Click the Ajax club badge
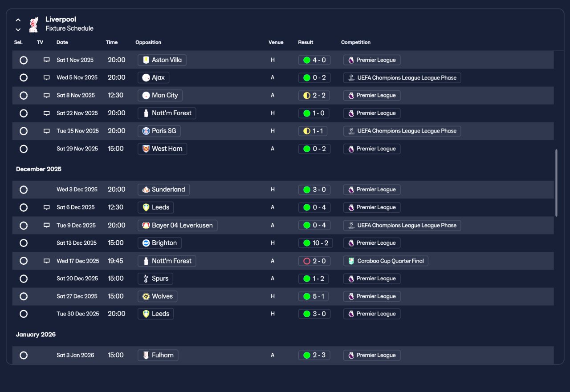The width and height of the screenshot is (570, 392). [146, 77]
